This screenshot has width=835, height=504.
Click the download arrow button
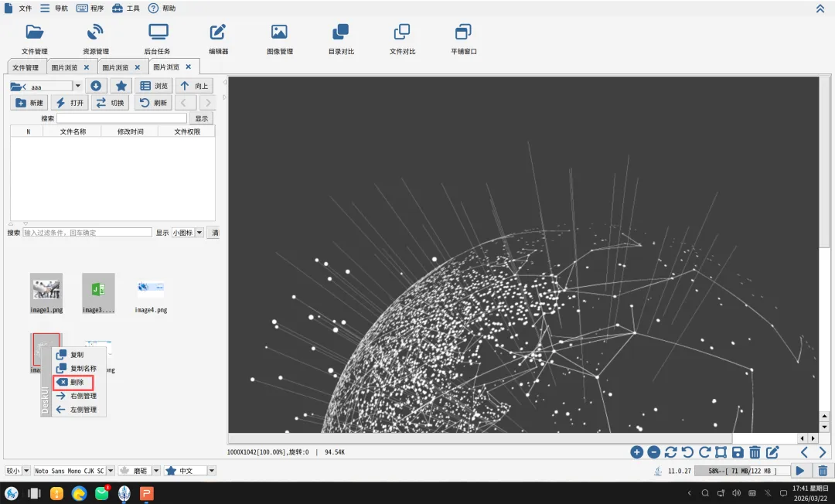click(x=96, y=86)
